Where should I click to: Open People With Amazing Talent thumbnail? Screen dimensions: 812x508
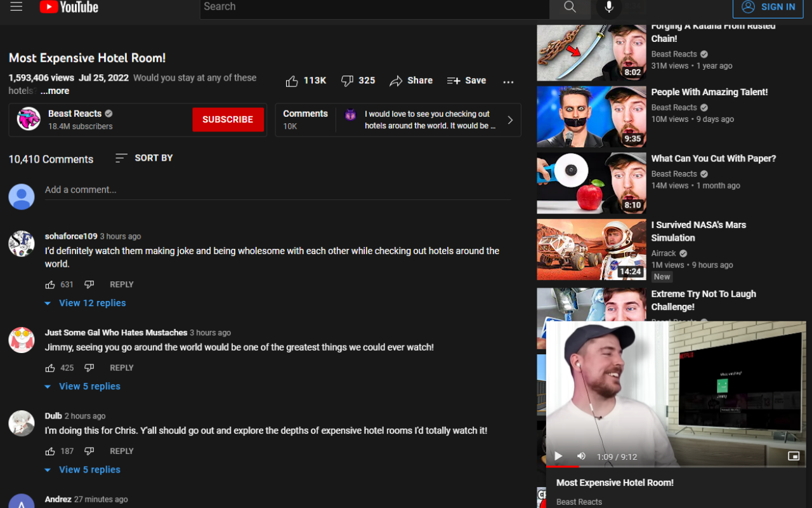pos(591,117)
